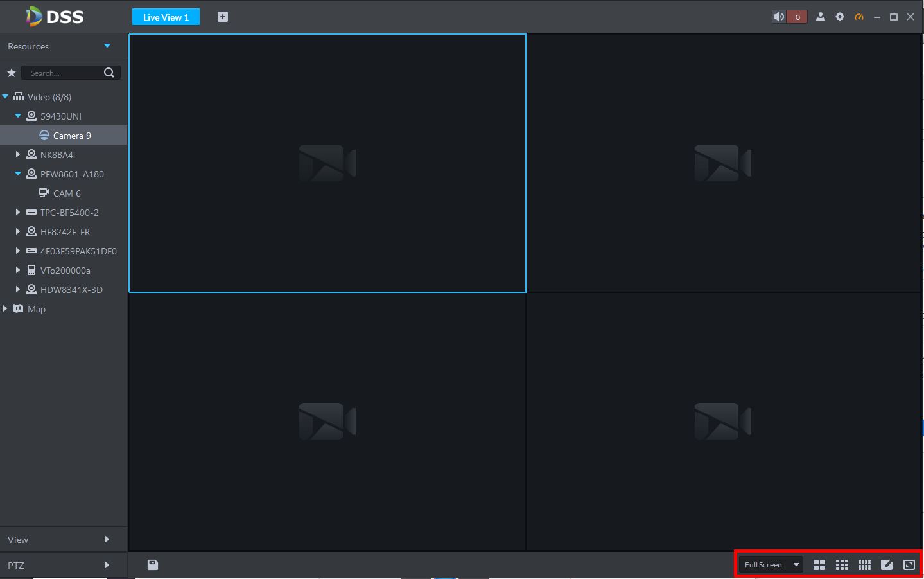Open settings gear icon in title bar
This screenshot has width=924, height=579.
[x=840, y=17]
